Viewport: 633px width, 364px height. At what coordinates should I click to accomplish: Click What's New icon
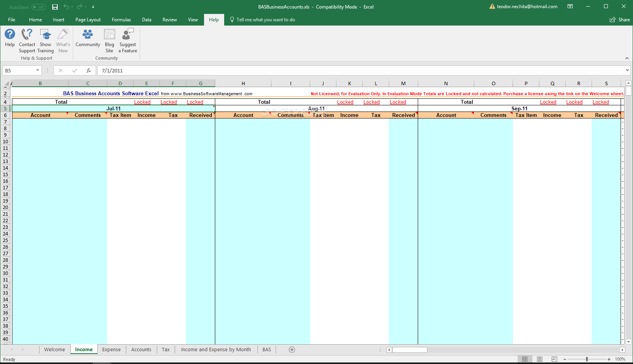point(63,41)
